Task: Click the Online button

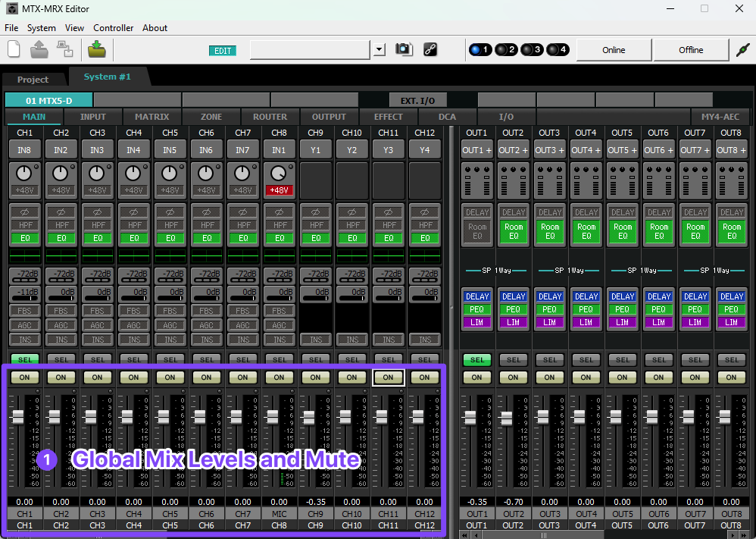Action: [x=614, y=50]
